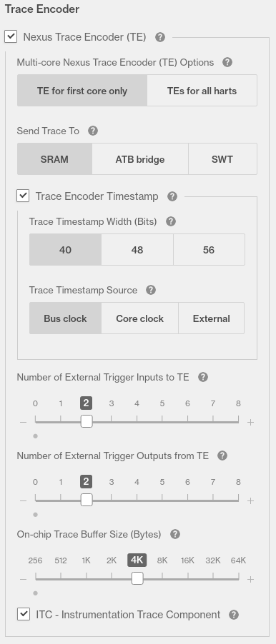Click the Send Trace To help icon
This screenshot has height=644, width=276.
pyautogui.click(x=93, y=131)
